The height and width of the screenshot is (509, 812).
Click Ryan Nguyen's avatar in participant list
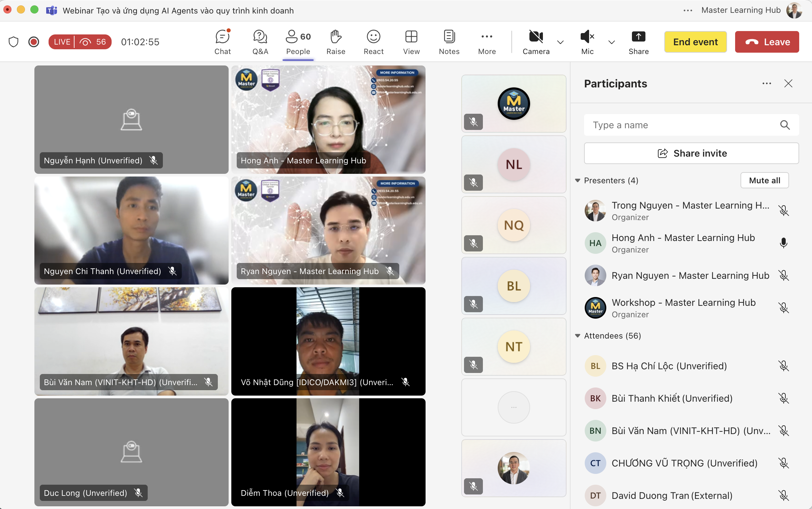pos(595,275)
